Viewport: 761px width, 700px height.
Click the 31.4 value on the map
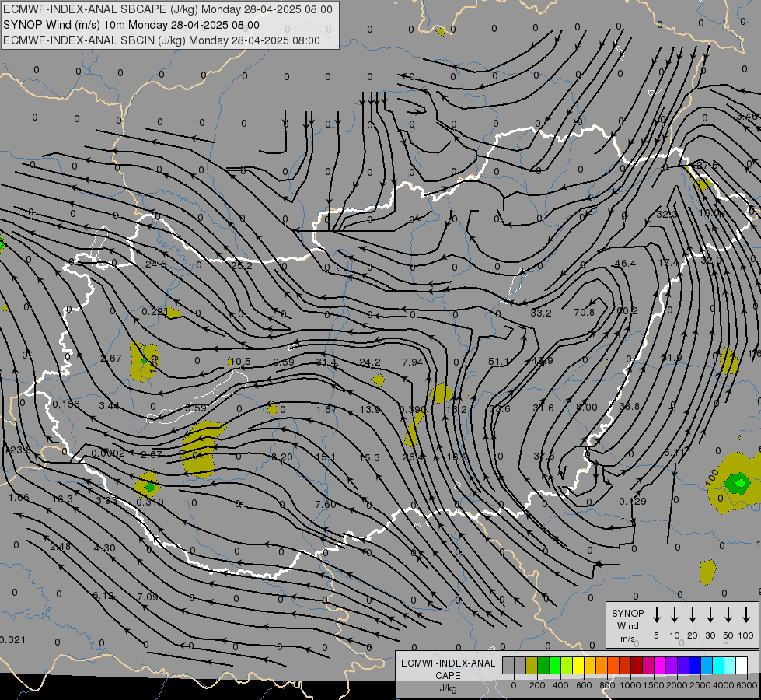pyautogui.click(x=326, y=362)
